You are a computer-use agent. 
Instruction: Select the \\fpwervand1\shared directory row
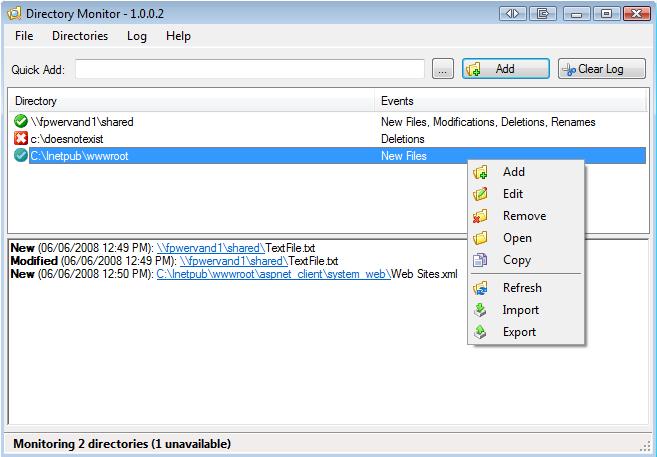tap(328, 121)
